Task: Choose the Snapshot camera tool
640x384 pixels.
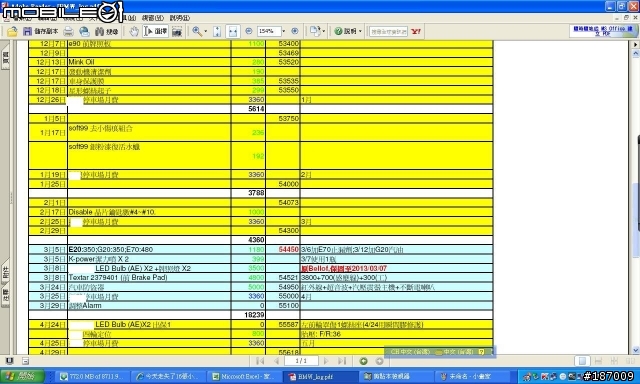Action: [x=177, y=31]
